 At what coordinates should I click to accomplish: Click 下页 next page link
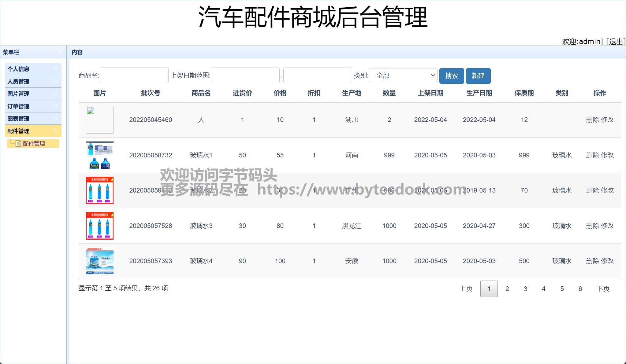click(x=603, y=289)
